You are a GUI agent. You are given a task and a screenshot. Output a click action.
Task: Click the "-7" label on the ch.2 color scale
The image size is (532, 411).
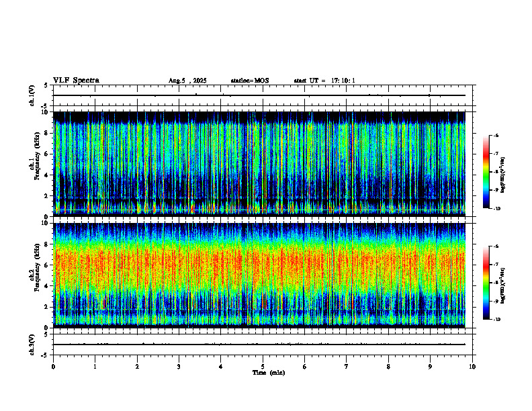(496, 265)
